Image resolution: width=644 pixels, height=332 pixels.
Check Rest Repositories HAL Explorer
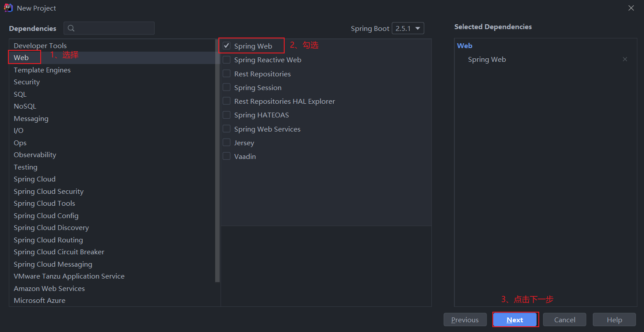point(227,101)
